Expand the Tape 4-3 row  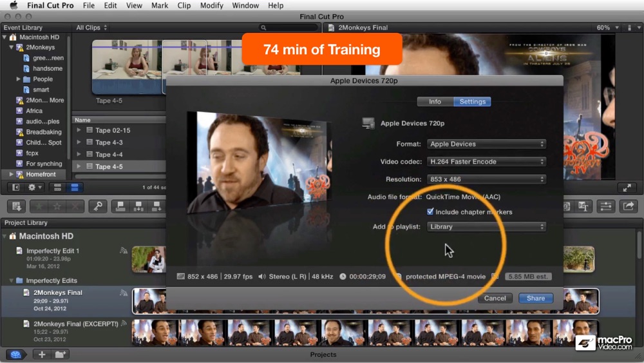[x=79, y=142]
